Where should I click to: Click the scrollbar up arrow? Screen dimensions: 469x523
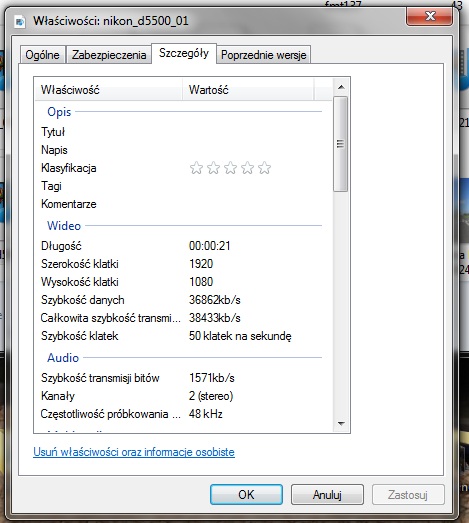pyautogui.click(x=341, y=87)
